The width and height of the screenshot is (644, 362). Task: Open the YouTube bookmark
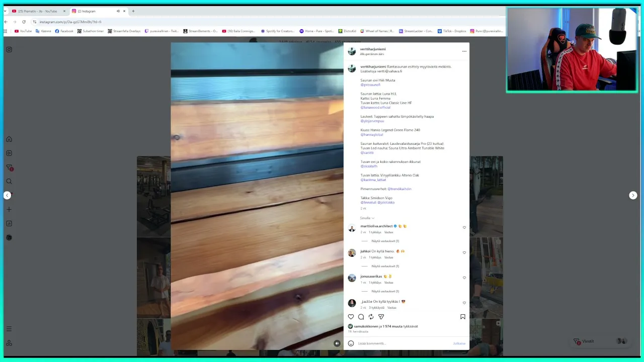(x=23, y=31)
